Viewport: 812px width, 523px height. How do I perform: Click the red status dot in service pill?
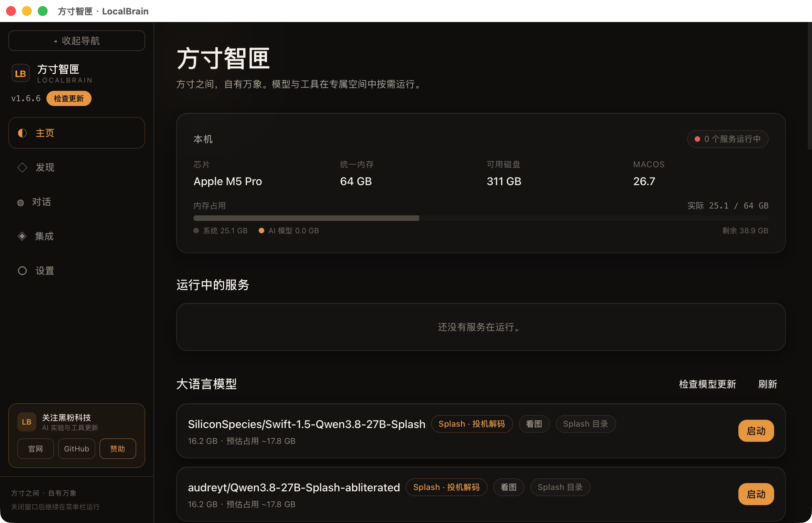click(697, 139)
